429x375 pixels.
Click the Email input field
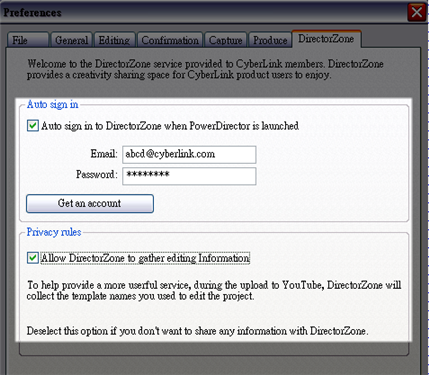pos(189,154)
